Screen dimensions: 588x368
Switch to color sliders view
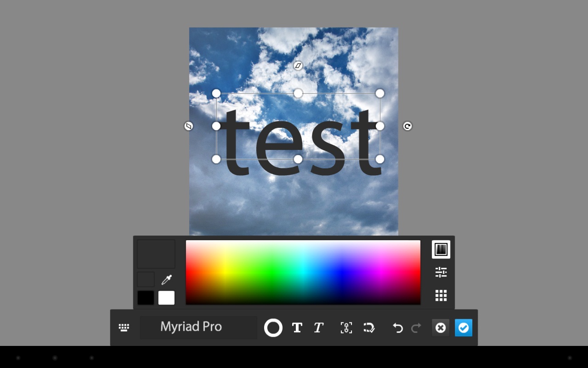click(x=441, y=272)
